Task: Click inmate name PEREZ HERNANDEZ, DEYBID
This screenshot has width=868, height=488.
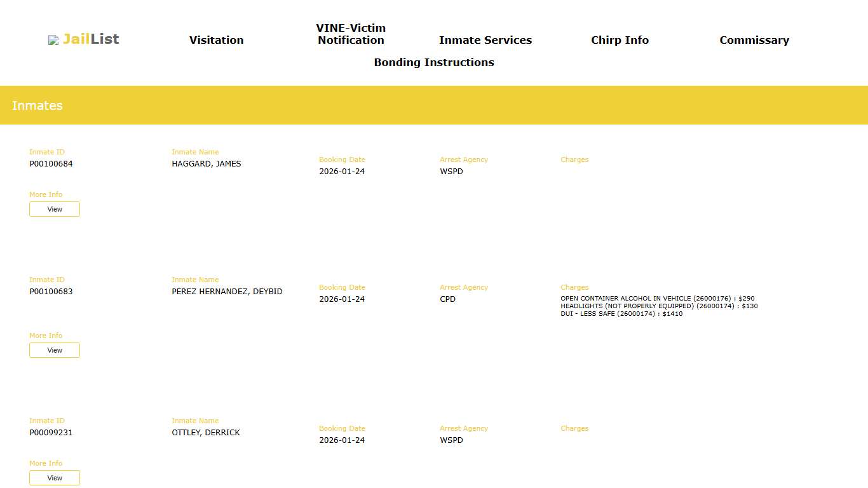Action: [227, 292]
